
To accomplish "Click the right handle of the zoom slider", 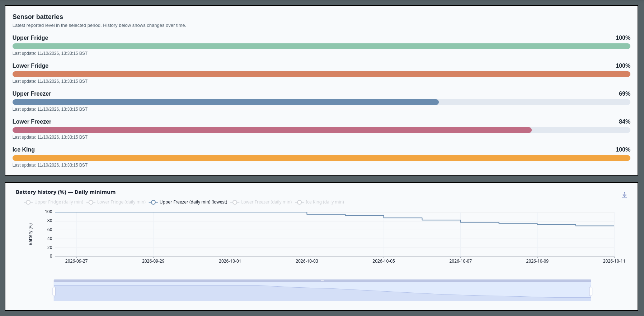I will (x=591, y=291).
